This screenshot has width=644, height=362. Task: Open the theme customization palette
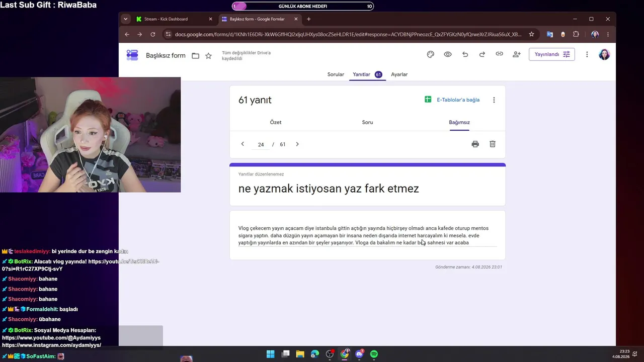click(430, 54)
